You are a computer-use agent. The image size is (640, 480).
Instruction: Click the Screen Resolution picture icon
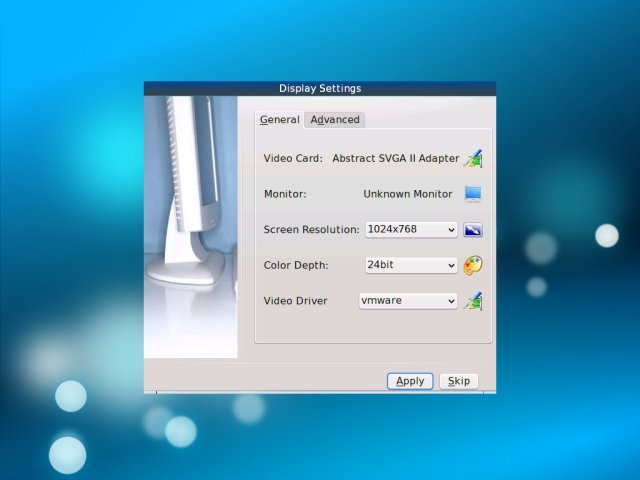pyautogui.click(x=473, y=230)
